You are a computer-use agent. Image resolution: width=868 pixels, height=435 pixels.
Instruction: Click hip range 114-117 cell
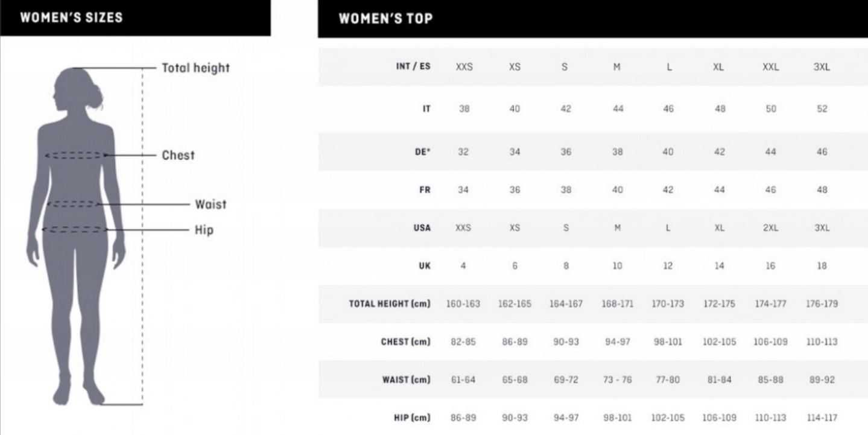822,418
